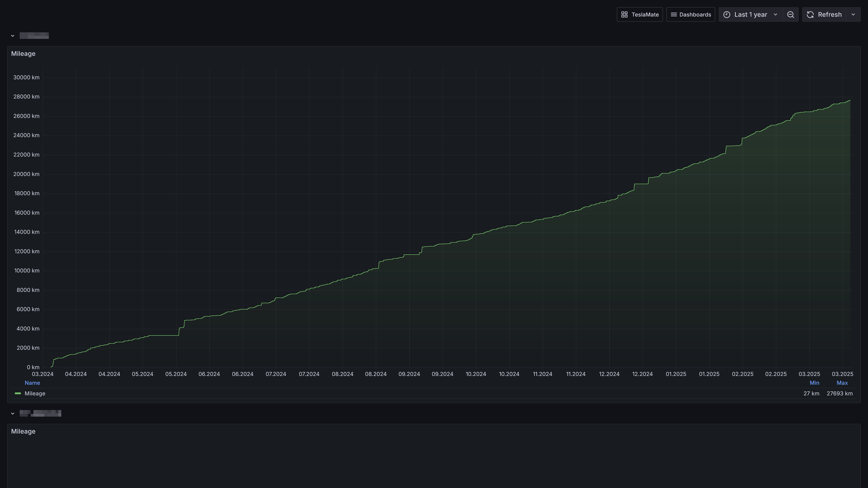Click the 27 km min legend value

coord(811,393)
